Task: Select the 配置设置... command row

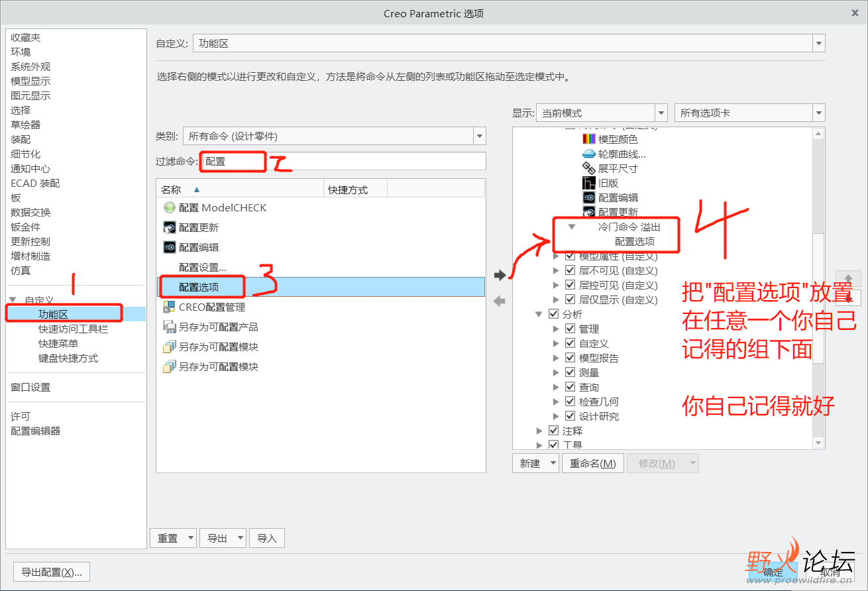Action: pyautogui.click(x=321, y=267)
